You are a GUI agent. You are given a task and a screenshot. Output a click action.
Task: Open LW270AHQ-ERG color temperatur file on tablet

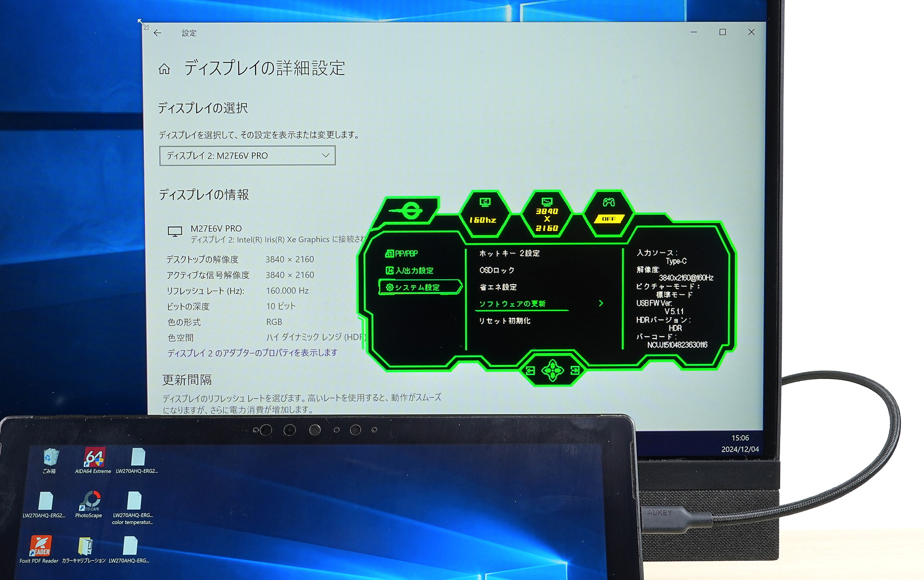click(x=133, y=508)
